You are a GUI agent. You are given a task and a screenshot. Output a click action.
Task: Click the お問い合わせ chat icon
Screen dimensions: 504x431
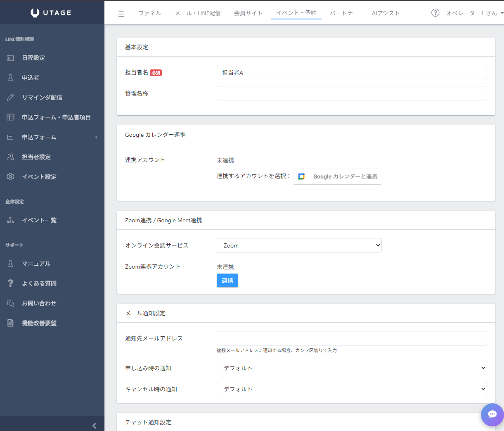click(10, 303)
